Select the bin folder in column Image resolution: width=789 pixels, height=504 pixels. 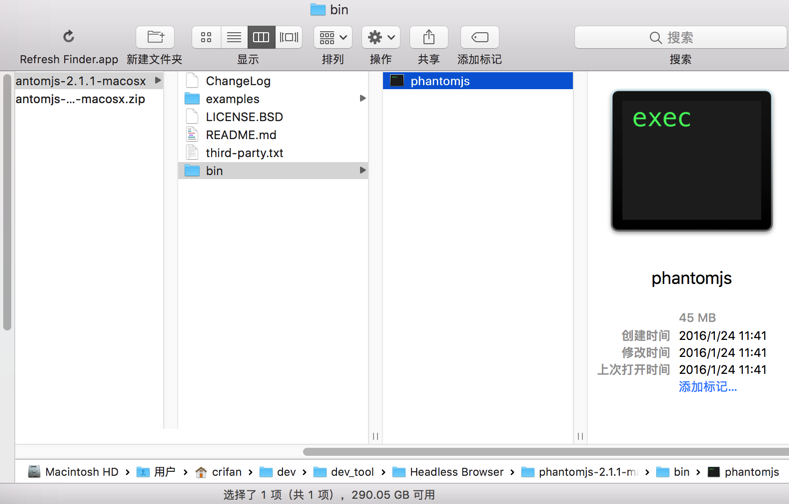(273, 171)
